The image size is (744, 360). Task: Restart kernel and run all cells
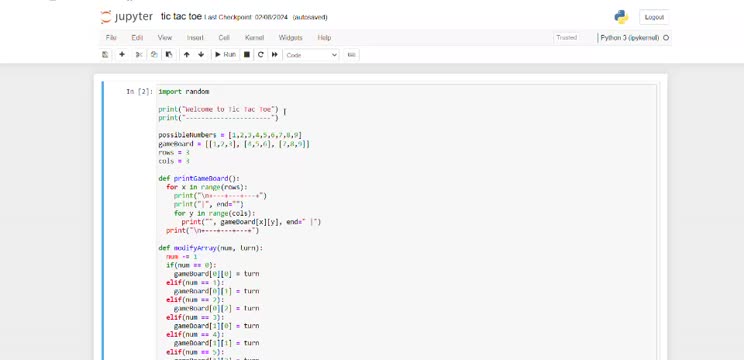(274, 55)
